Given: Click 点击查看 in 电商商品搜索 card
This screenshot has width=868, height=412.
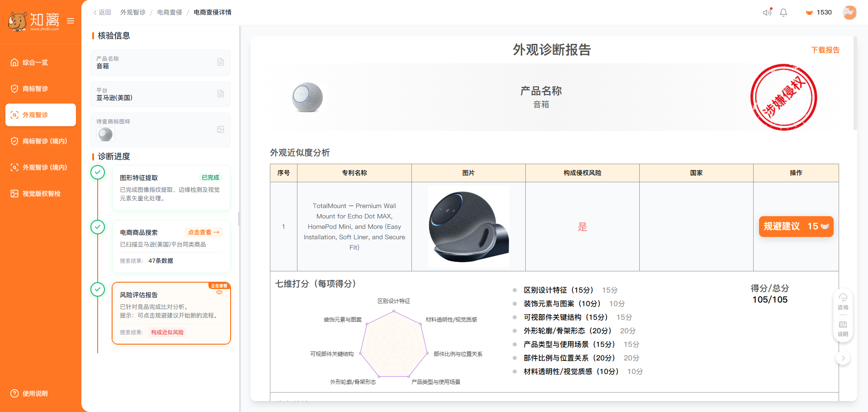Looking at the screenshot, I should 203,232.
